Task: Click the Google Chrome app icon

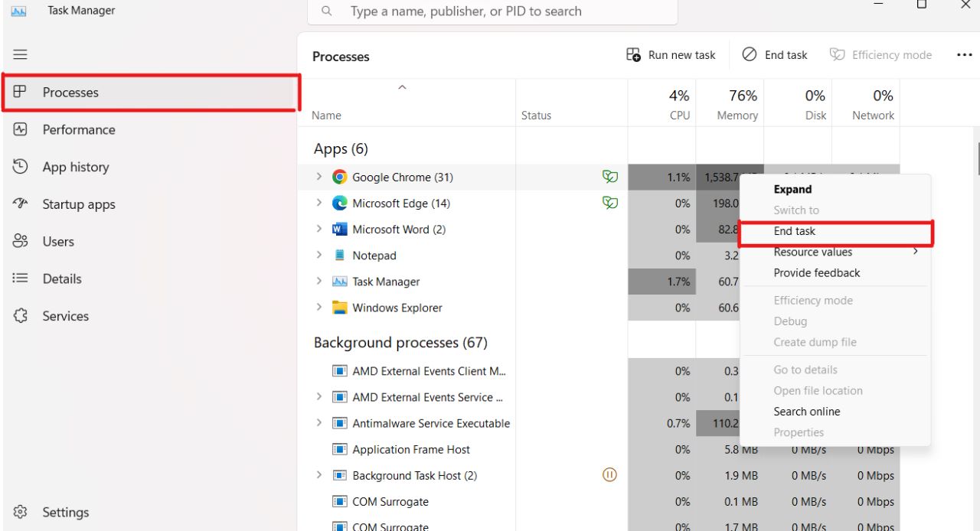Action: [x=340, y=177]
